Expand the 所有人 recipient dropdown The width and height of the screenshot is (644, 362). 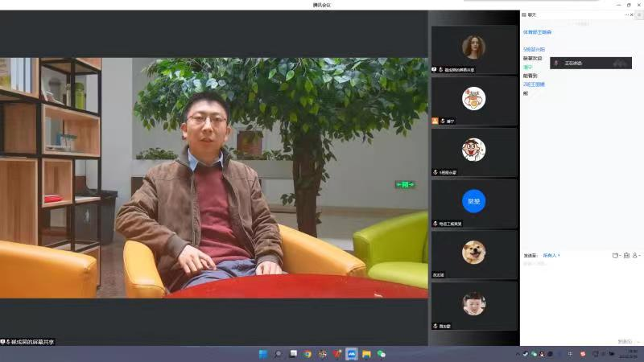pyautogui.click(x=551, y=255)
